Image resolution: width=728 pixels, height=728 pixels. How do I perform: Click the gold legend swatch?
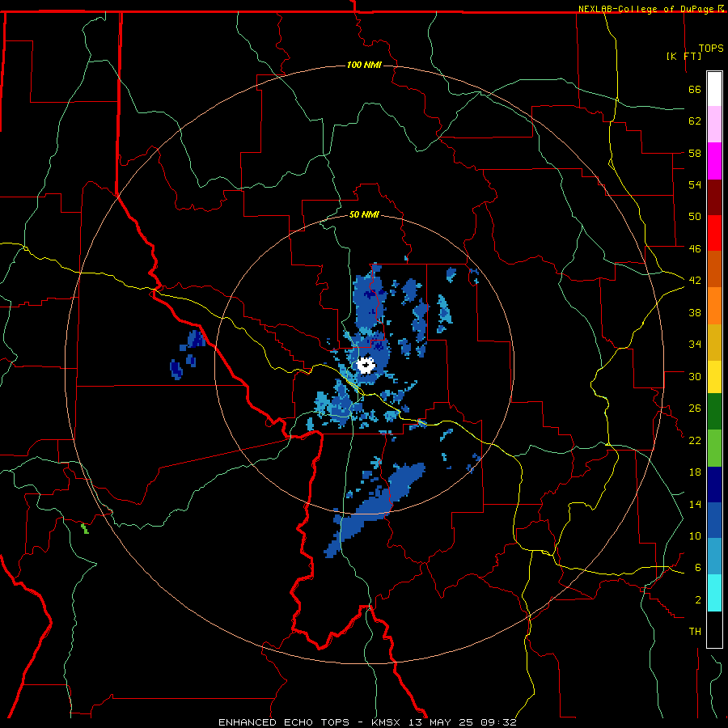tap(714, 341)
